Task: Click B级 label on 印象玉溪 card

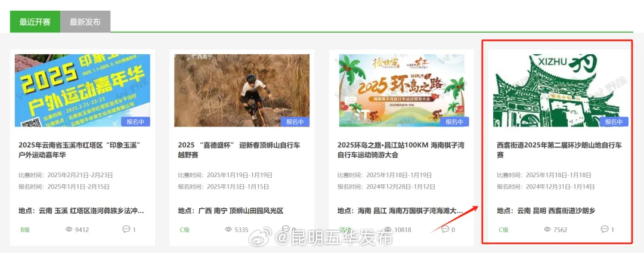Action: pyautogui.click(x=25, y=230)
